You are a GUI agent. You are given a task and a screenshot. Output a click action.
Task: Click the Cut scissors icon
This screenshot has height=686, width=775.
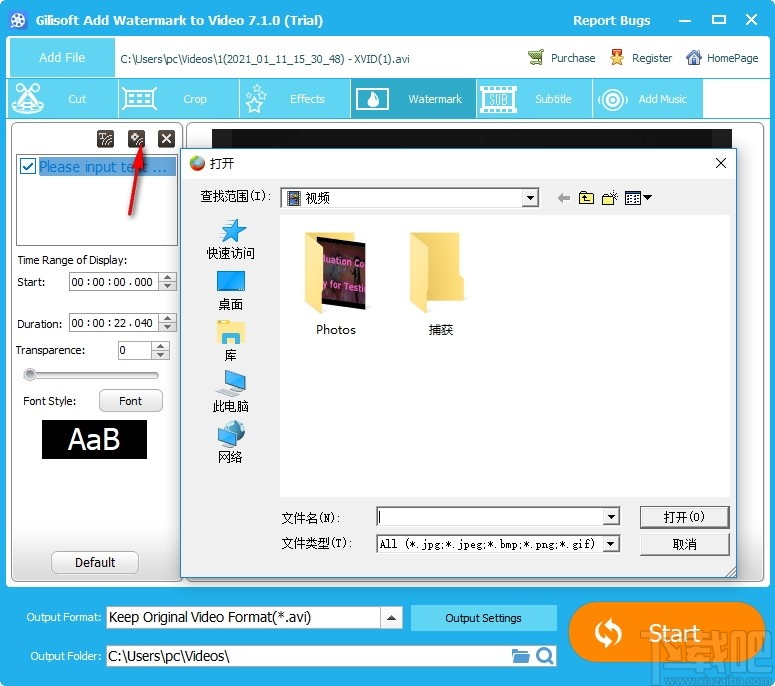point(28,98)
